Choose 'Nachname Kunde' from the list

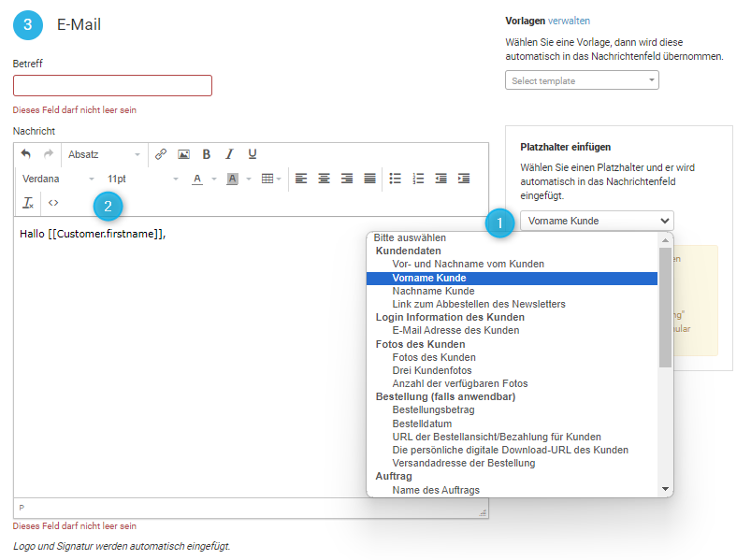tap(512, 291)
